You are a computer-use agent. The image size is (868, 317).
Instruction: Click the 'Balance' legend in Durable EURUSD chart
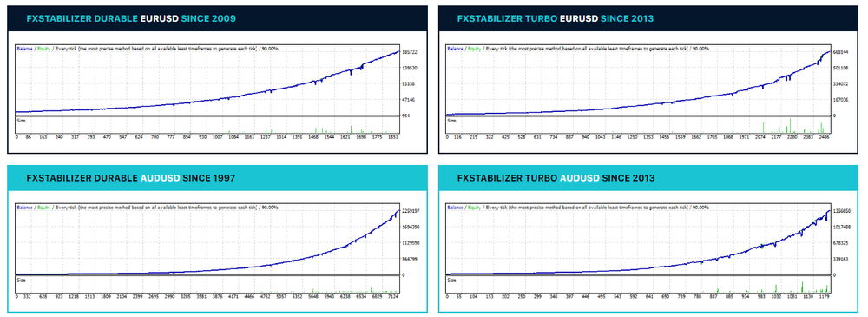click(x=24, y=49)
